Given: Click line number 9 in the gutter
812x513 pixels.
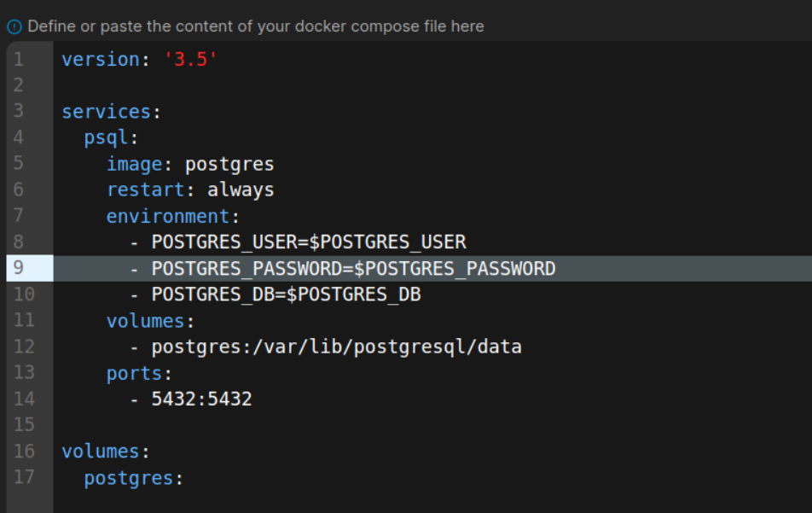Looking at the screenshot, I should point(19,268).
